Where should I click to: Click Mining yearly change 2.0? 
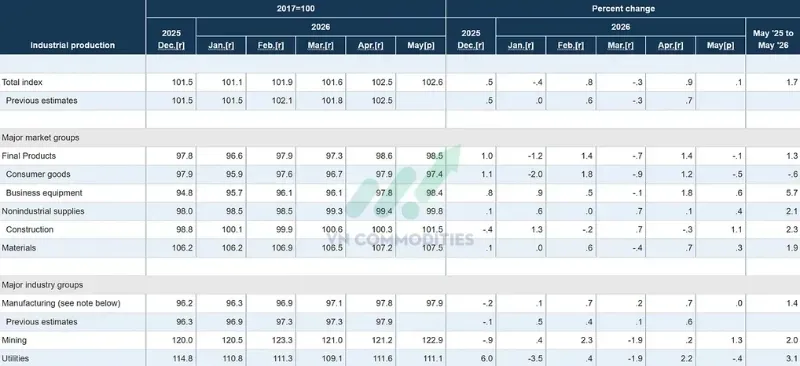point(792,340)
